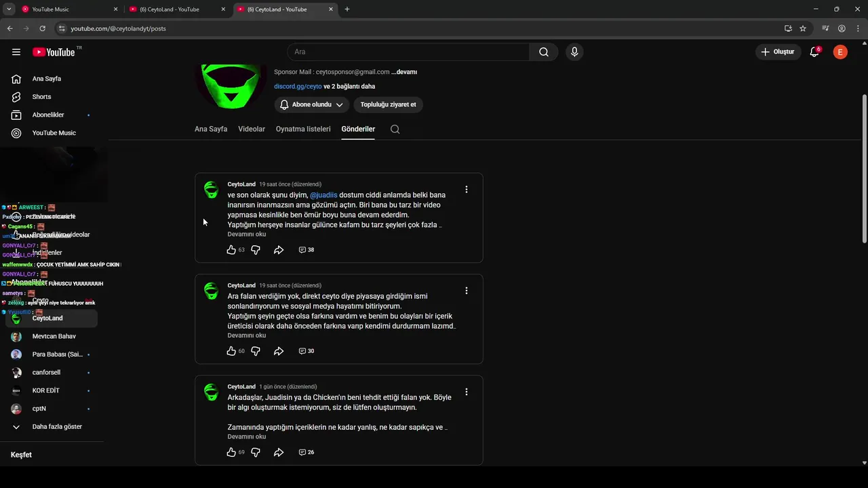Select the Gönderiler tab
The width and height of the screenshot is (868, 488).
point(358,129)
